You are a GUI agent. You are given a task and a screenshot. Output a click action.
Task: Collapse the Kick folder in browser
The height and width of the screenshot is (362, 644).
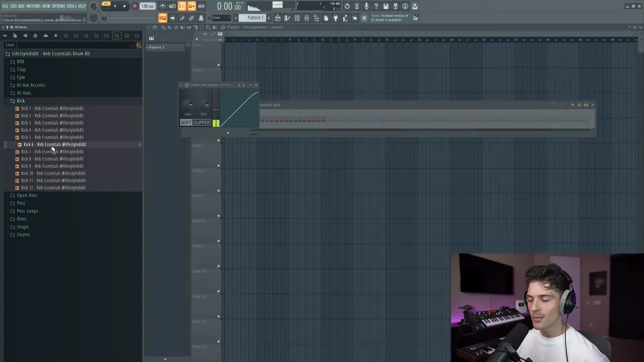click(21, 101)
